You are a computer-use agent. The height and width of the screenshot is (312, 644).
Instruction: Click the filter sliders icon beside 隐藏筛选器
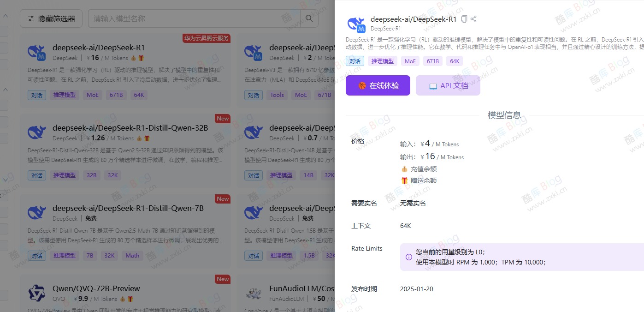click(31, 18)
